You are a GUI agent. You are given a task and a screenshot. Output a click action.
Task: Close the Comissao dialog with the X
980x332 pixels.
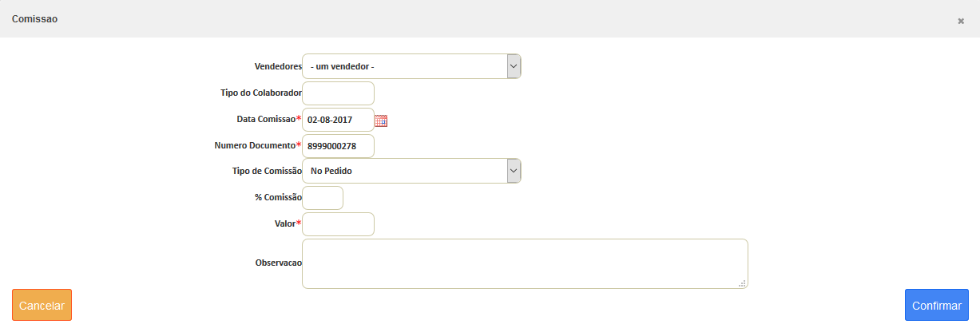pyautogui.click(x=961, y=21)
